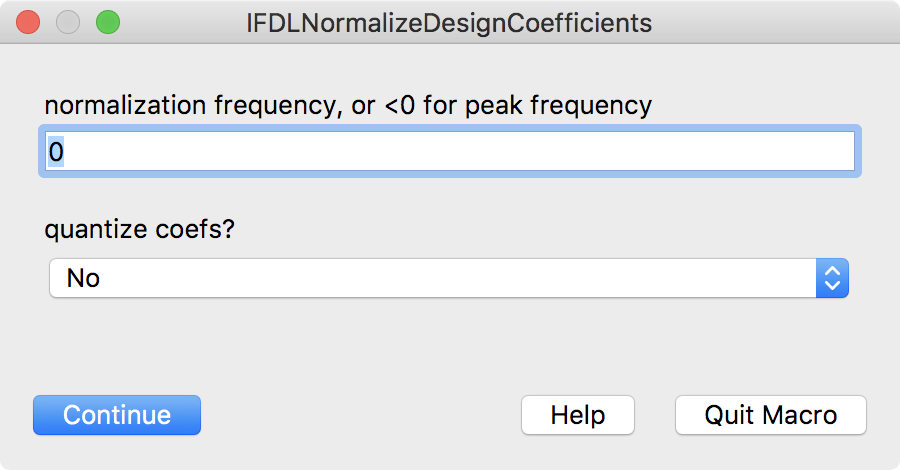Click the blue up-down arrows of dropdown
This screenshot has height=470, width=900.
point(832,278)
